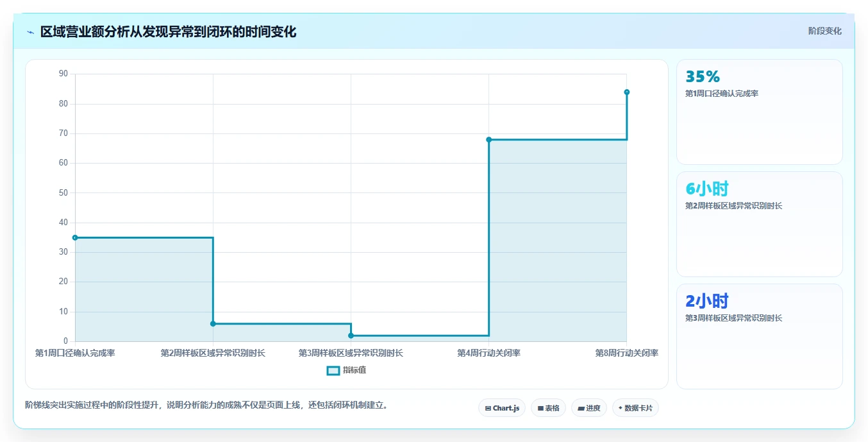Select the 进度 tag chip
This screenshot has height=442, width=868.
pyautogui.click(x=588, y=408)
